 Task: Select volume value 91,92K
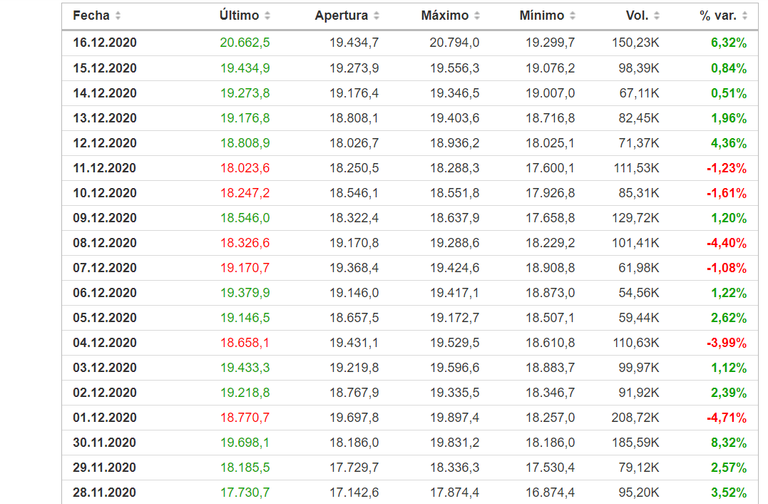point(639,393)
